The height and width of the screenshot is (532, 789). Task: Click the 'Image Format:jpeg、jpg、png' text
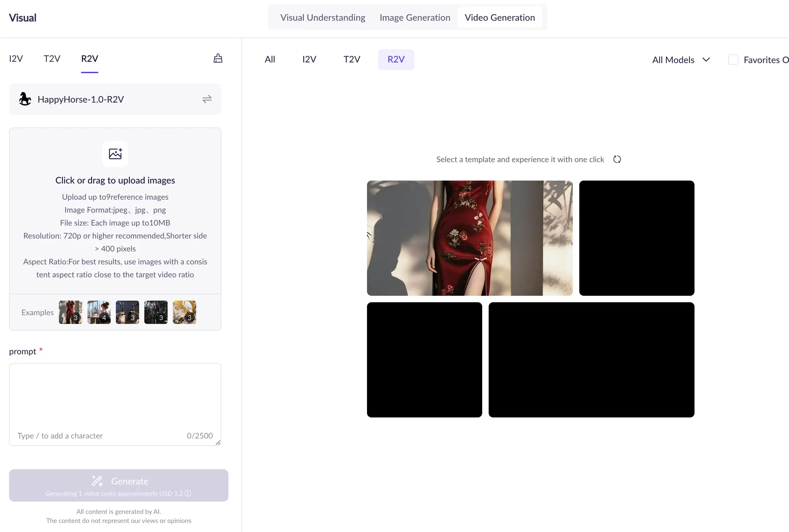(x=115, y=210)
